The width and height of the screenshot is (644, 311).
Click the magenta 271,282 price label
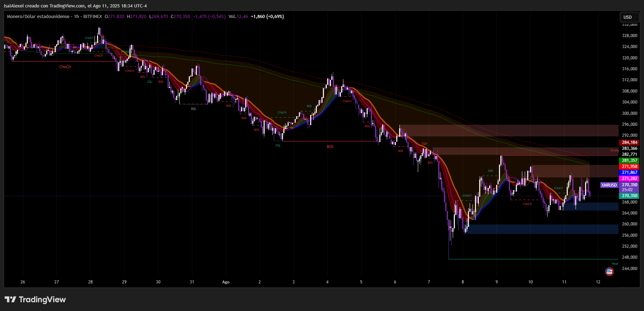629,178
